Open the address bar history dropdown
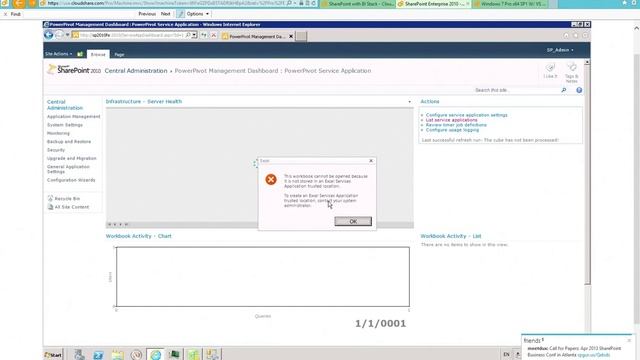 pyautogui.click(x=194, y=35)
